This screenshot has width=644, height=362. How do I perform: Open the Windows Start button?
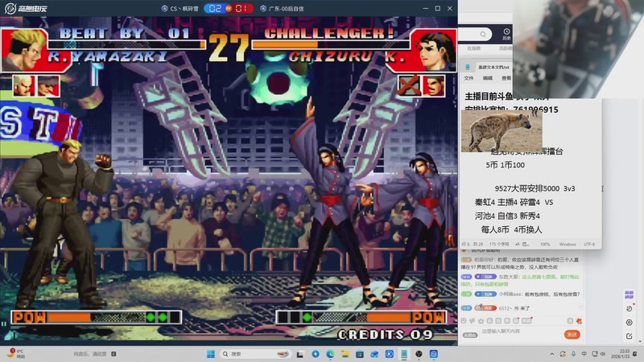tap(211, 354)
